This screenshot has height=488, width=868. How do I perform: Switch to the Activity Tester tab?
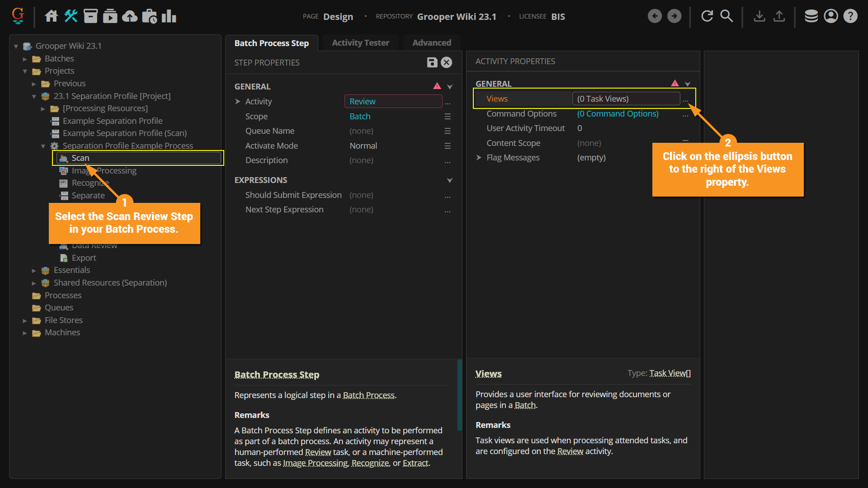click(360, 43)
